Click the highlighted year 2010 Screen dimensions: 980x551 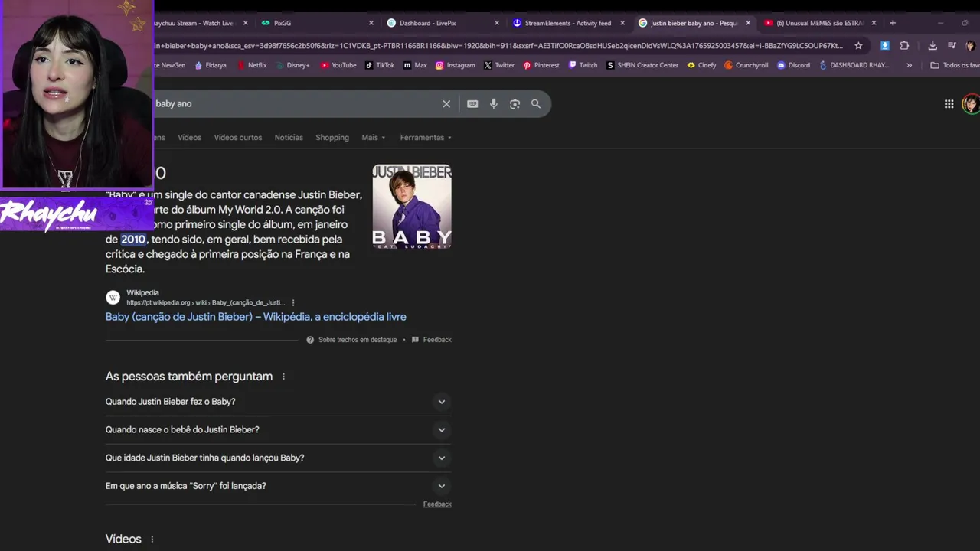click(133, 240)
